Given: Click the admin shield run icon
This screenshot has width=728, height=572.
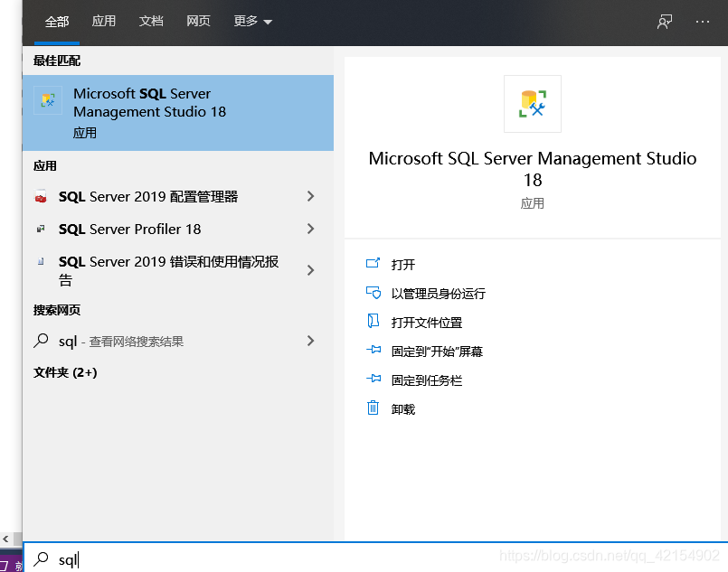Looking at the screenshot, I should (373, 293).
